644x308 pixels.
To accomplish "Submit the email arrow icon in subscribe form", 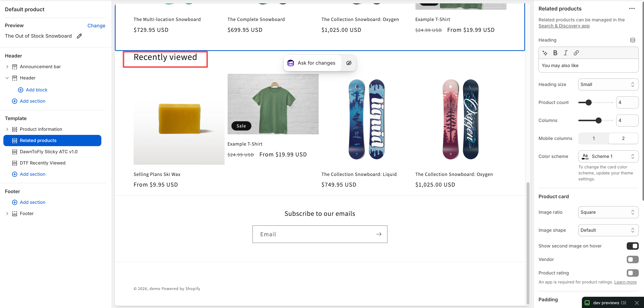I will [379, 234].
